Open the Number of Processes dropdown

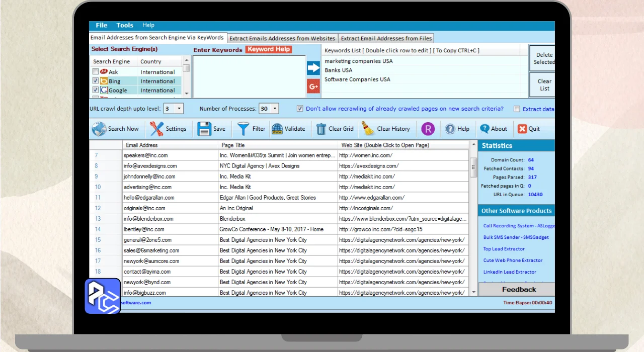click(275, 109)
